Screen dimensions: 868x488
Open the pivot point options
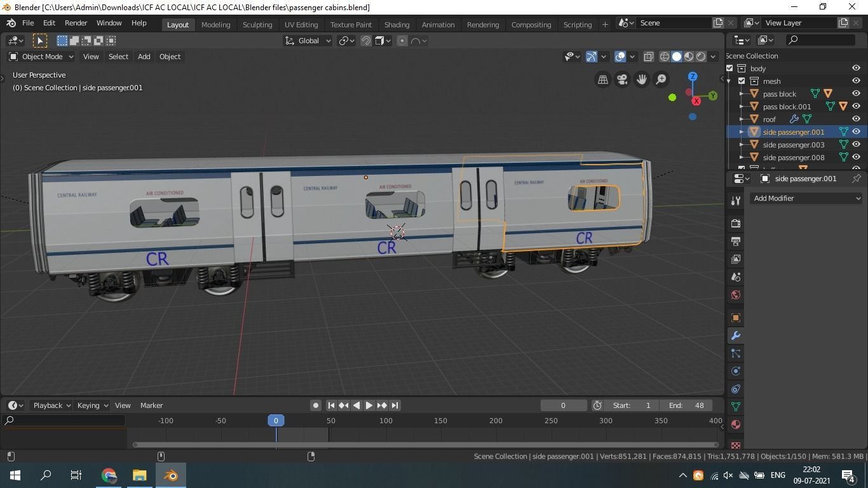point(346,41)
